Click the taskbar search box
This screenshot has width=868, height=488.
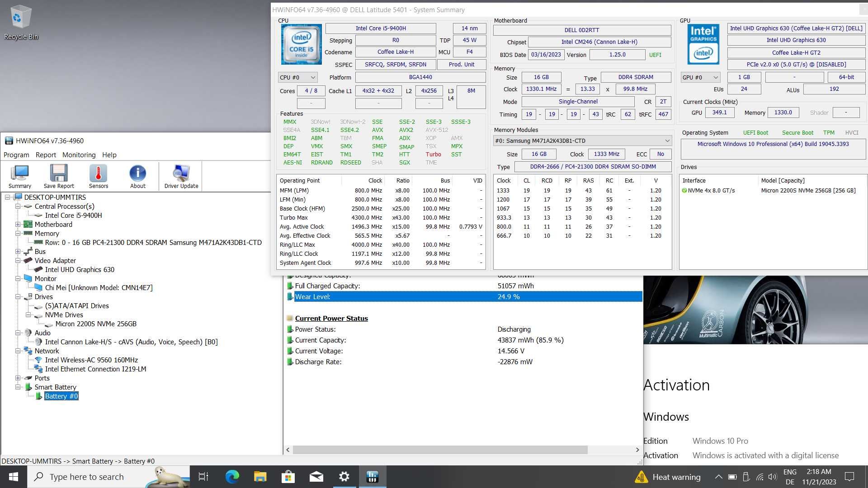pyautogui.click(x=108, y=477)
